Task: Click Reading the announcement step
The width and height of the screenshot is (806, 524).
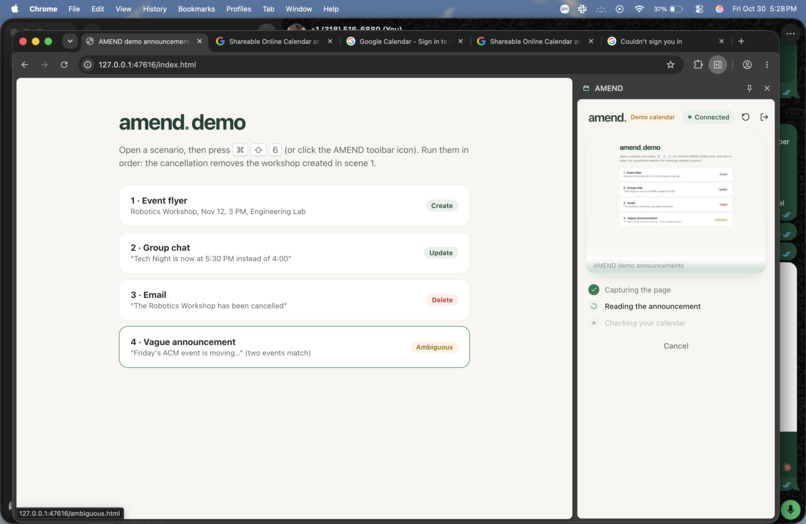Action: pyautogui.click(x=652, y=306)
